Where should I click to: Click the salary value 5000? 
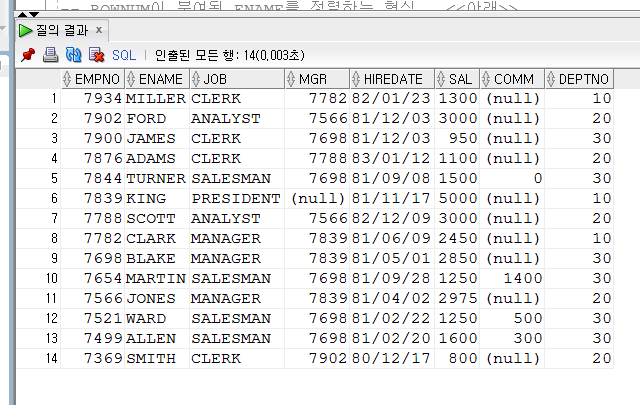[x=458, y=198]
